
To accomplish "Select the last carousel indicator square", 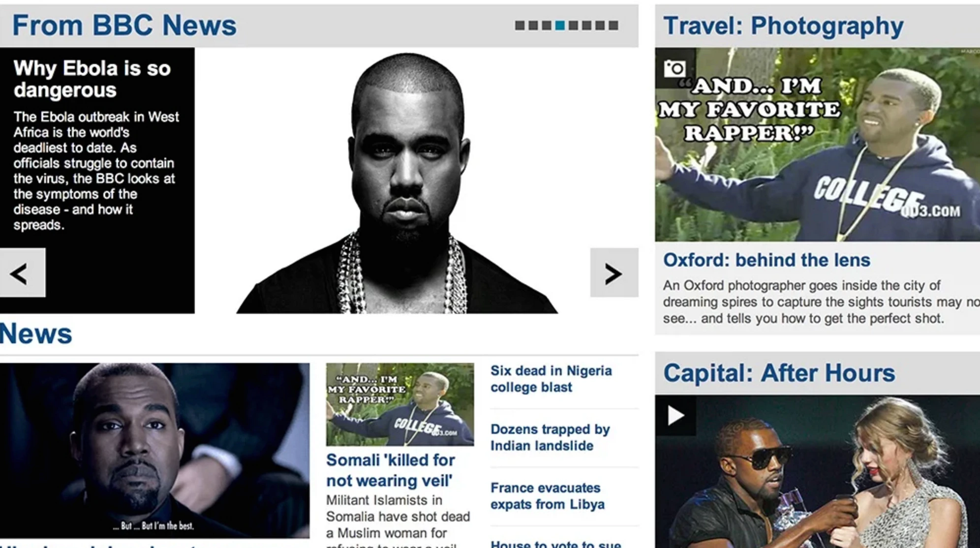I will tap(613, 26).
